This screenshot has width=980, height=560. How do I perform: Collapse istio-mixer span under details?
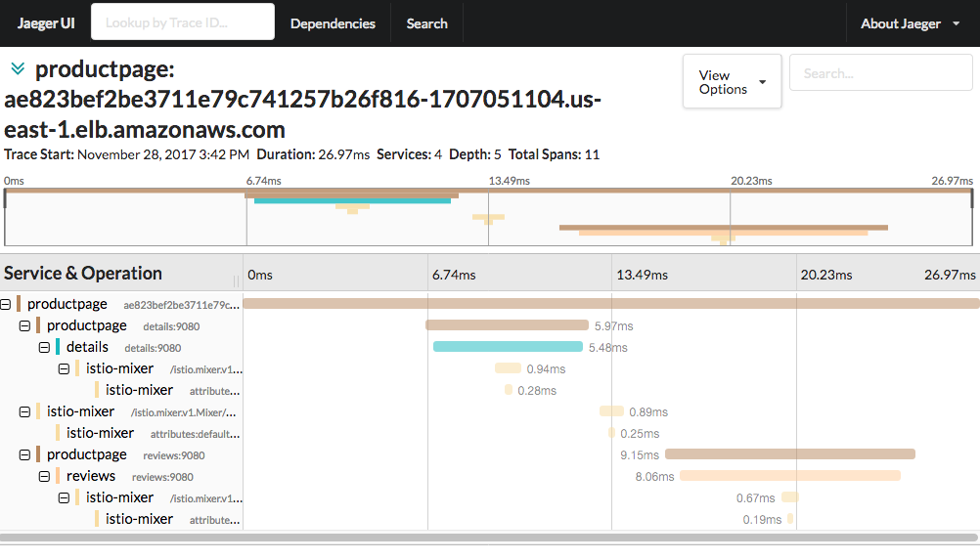tap(64, 369)
